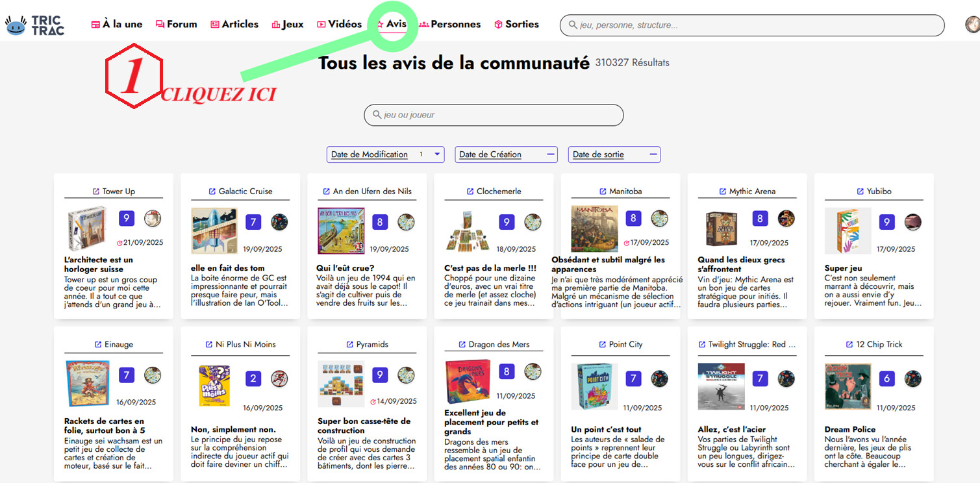
Task: Open the Clochemerle game link
Action: pyautogui.click(x=494, y=192)
